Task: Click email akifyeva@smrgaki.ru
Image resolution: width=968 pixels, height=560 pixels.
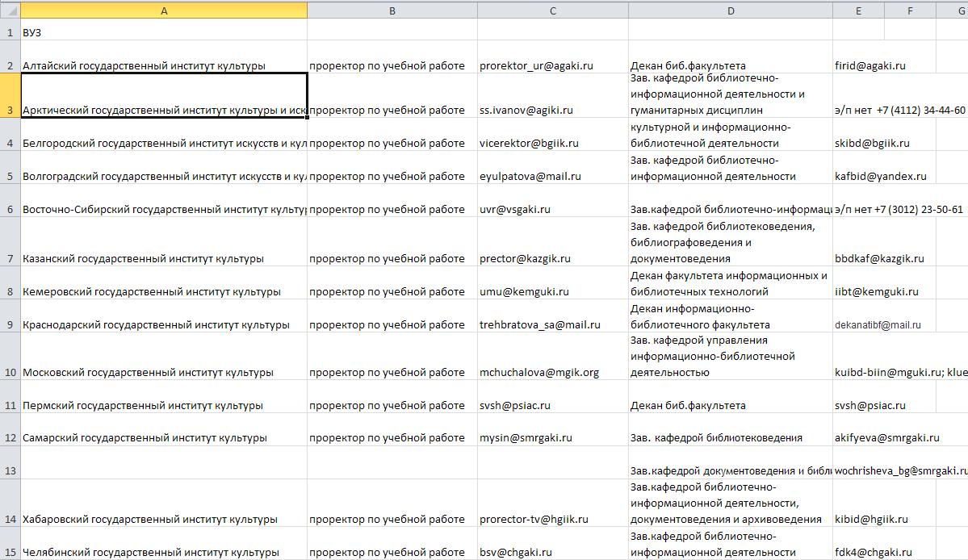Action: [x=886, y=437]
